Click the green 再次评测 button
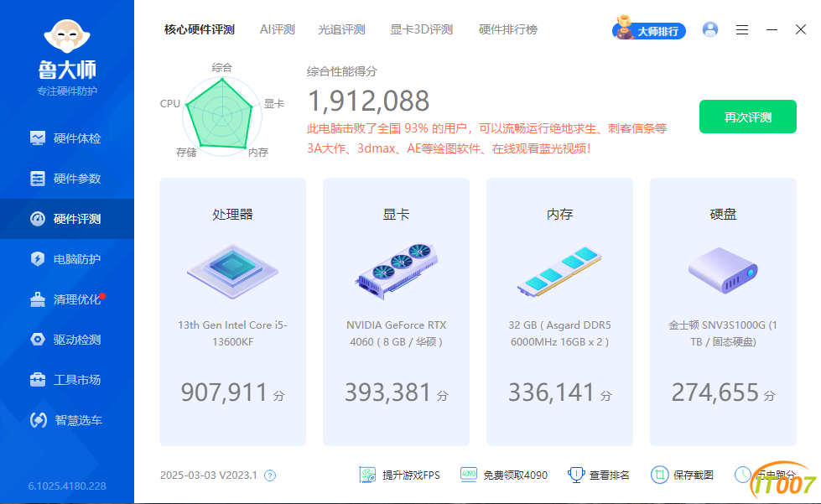This screenshot has width=821, height=504. pyautogui.click(x=748, y=117)
